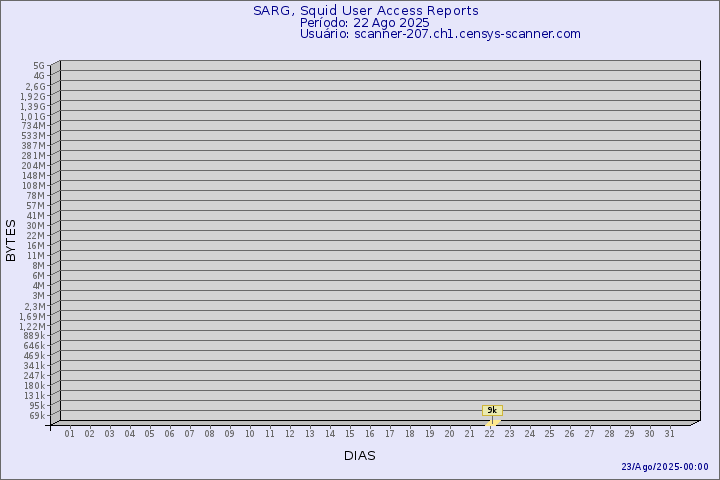Click the '734M' y-axis value
Screen dimensions: 720x480
pyautogui.click(x=34, y=126)
